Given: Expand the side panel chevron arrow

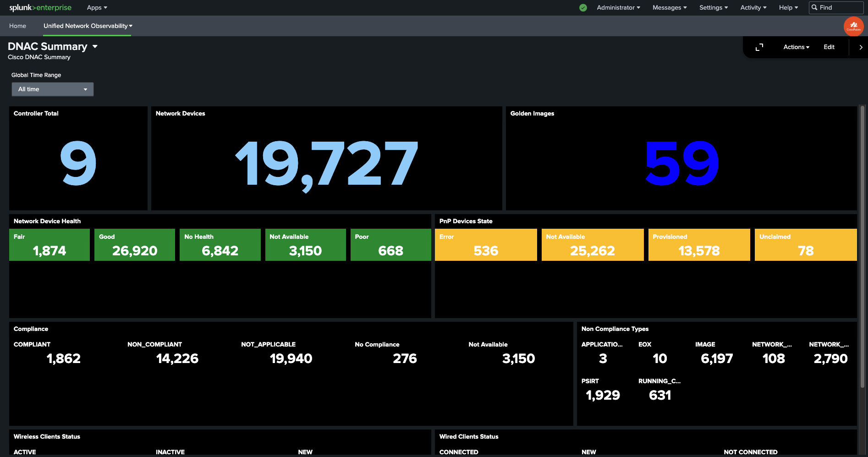Looking at the screenshot, I should coord(861,47).
